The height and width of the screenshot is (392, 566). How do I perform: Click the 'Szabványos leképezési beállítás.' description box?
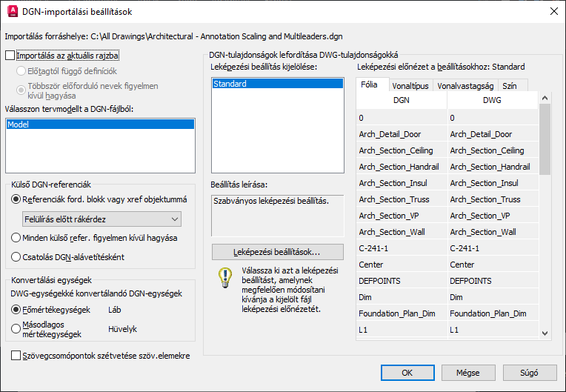[278, 216]
